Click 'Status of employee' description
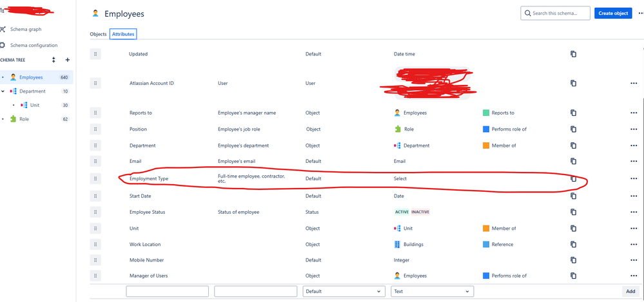The height and width of the screenshot is (302, 644). (x=239, y=212)
